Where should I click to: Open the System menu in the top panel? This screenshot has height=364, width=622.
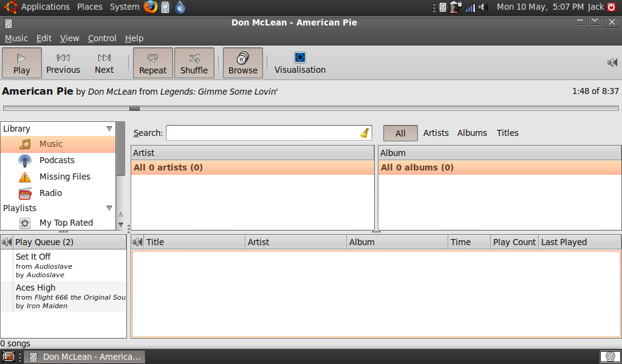(x=125, y=7)
